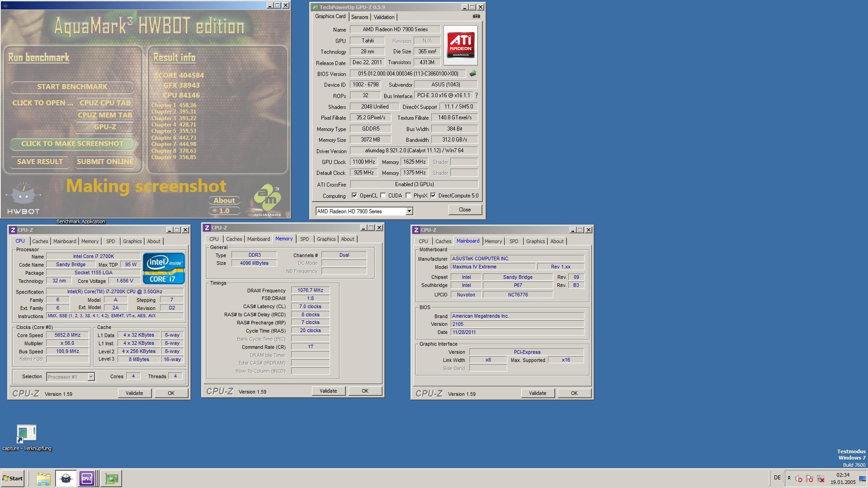This screenshot has width=868, height=488.
Task: Click the About button in AquaMark
Action: 224,201
